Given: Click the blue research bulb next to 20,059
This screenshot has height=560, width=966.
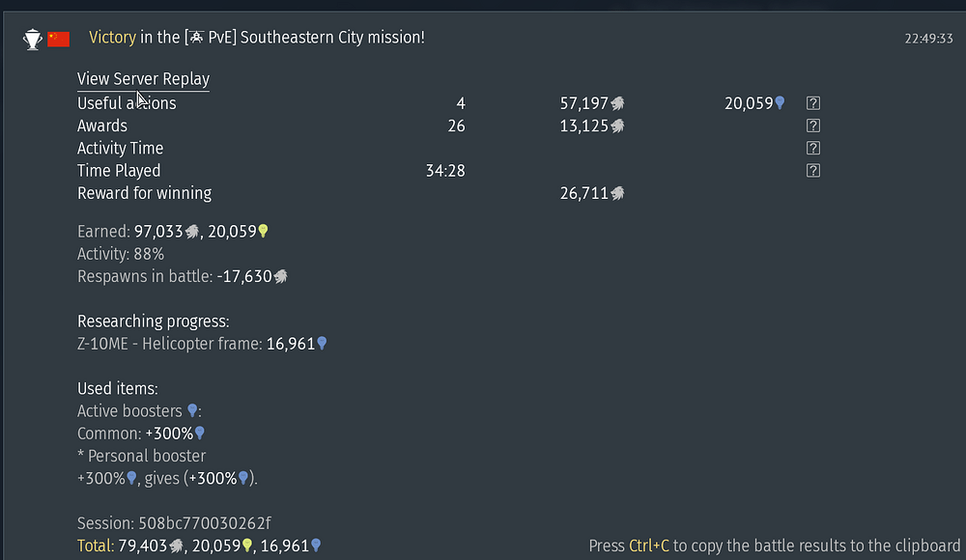Looking at the screenshot, I should pos(780,102).
